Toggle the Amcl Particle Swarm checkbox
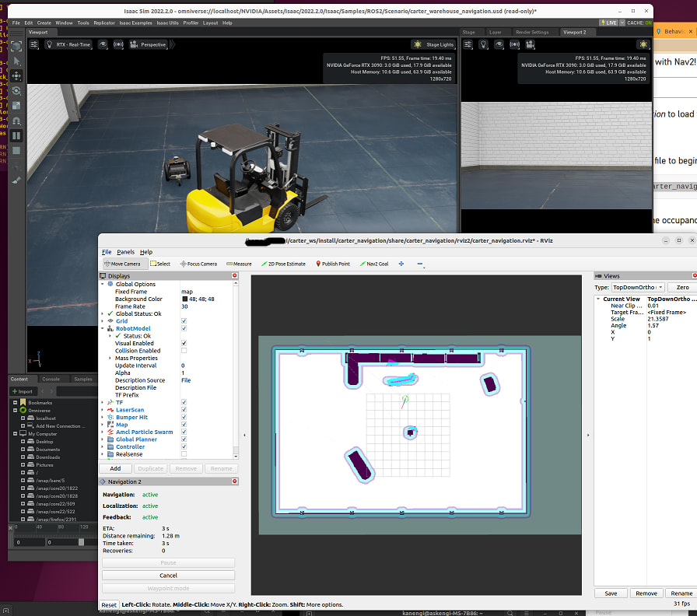The height and width of the screenshot is (616, 697). [184, 432]
